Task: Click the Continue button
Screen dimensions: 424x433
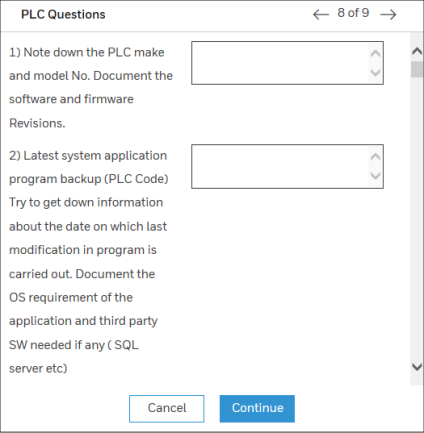Action: coord(257,409)
